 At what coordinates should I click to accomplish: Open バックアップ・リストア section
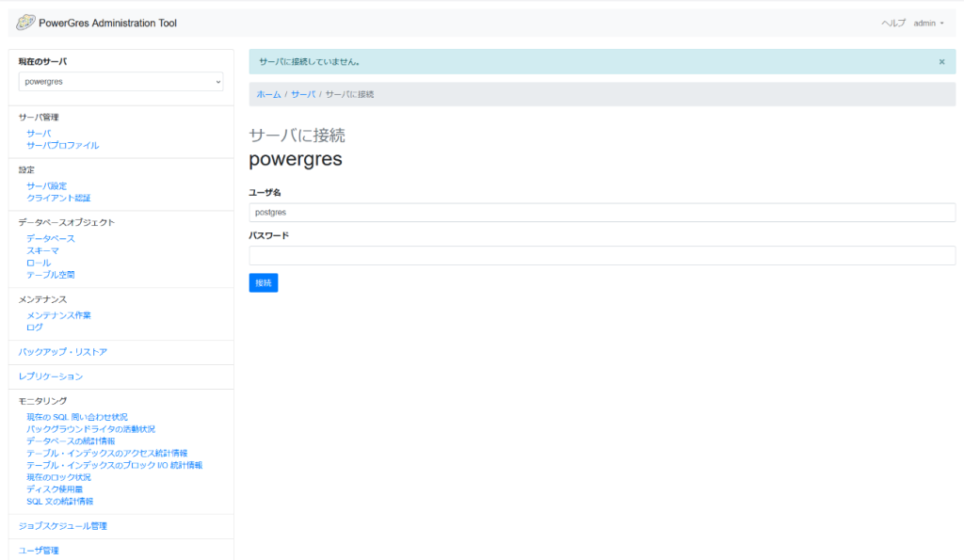tap(63, 352)
